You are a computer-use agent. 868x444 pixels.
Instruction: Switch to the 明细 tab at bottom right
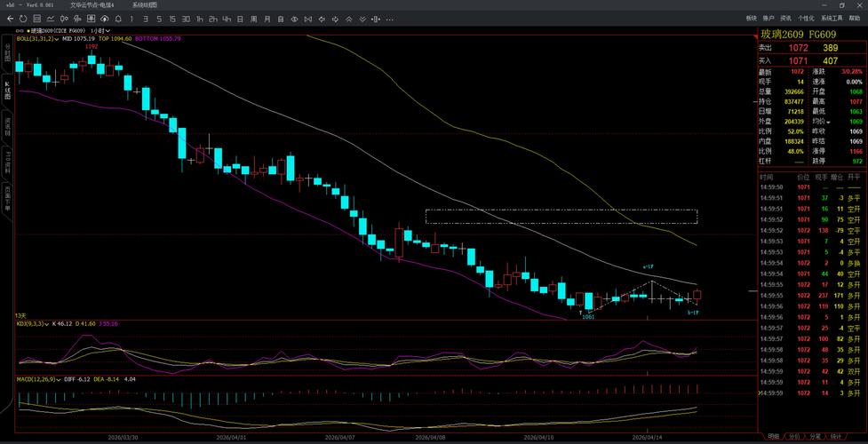tap(772, 437)
